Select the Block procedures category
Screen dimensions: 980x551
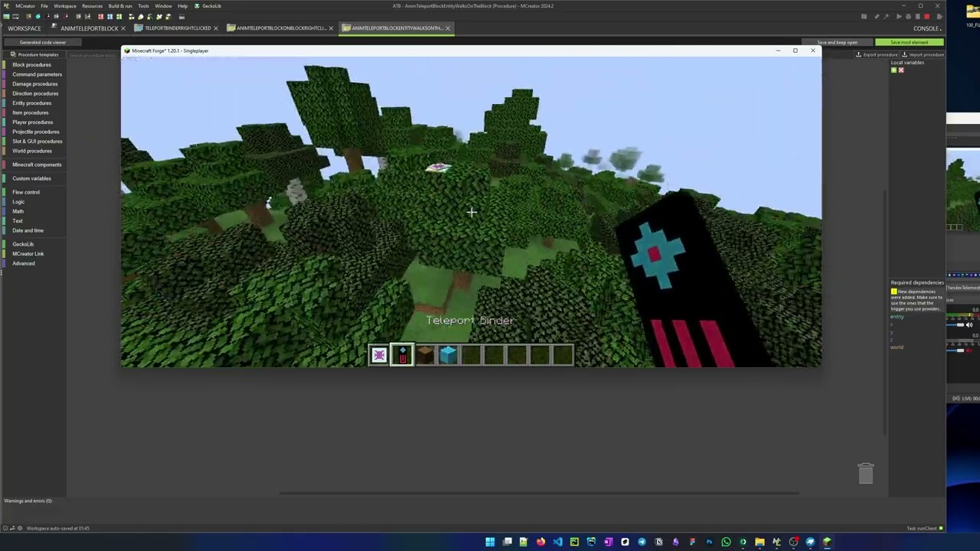[x=31, y=65]
